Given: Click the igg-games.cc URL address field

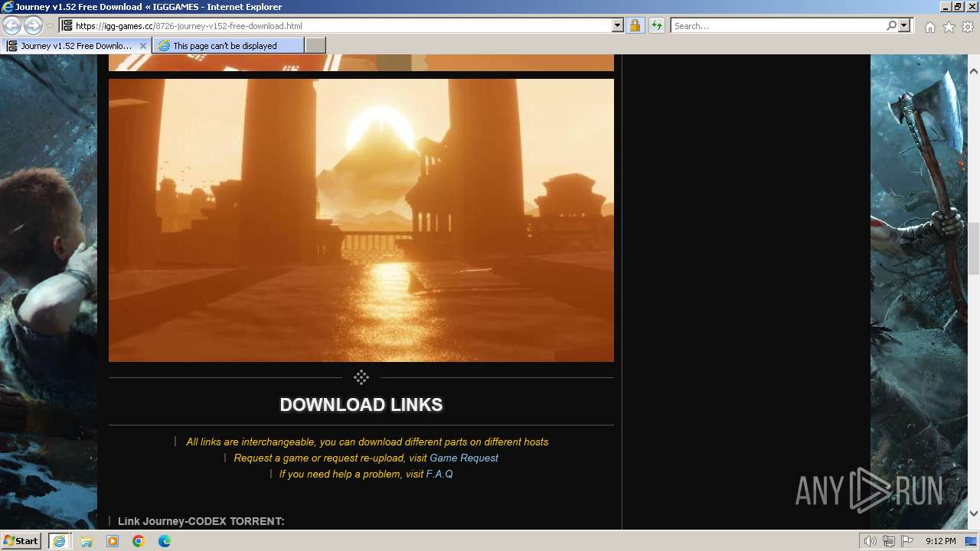Looking at the screenshot, I should 342,26.
